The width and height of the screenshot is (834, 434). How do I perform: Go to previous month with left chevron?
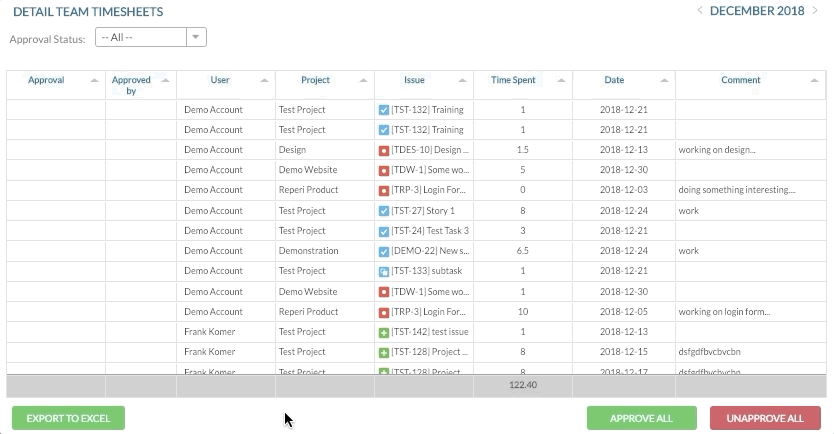[x=699, y=11]
